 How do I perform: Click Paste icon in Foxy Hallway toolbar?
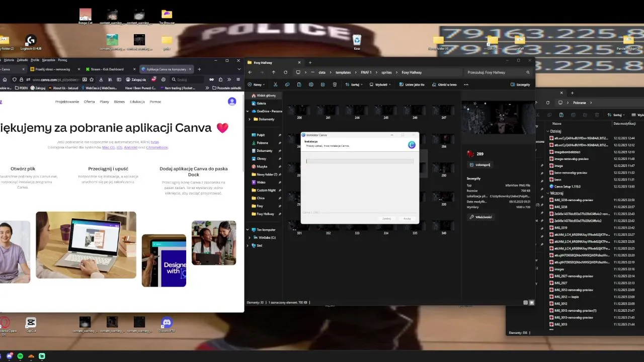pyautogui.click(x=299, y=84)
